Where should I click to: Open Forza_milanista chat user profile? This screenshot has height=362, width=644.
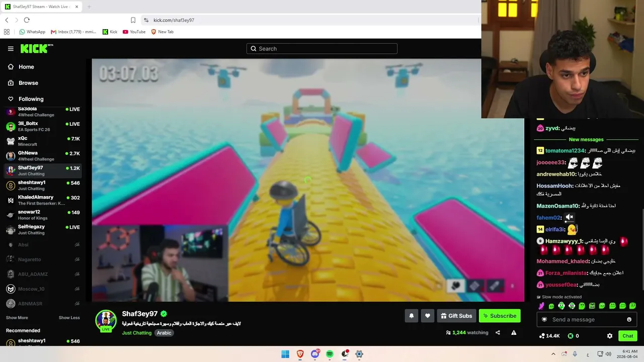[x=566, y=273]
